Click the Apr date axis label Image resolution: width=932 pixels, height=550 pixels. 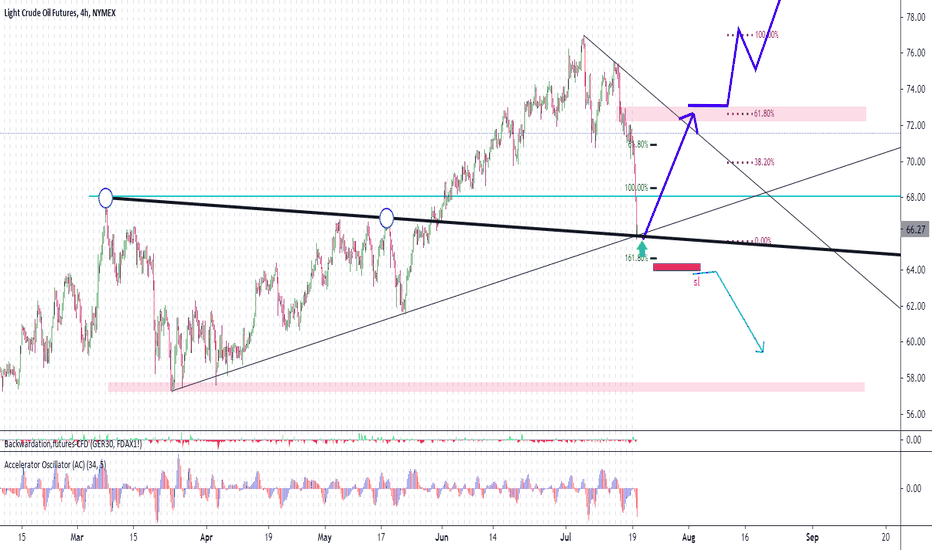(206, 538)
